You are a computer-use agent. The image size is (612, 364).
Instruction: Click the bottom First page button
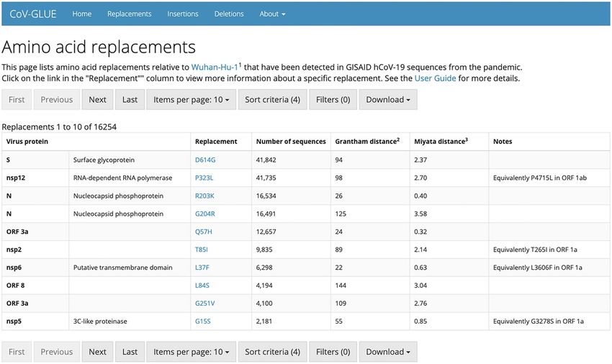[x=17, y=352]
